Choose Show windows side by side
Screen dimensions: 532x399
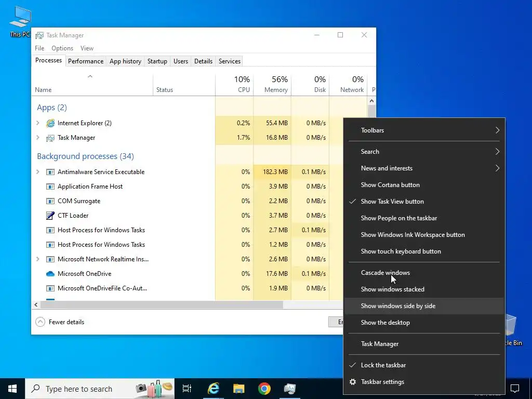424,306
